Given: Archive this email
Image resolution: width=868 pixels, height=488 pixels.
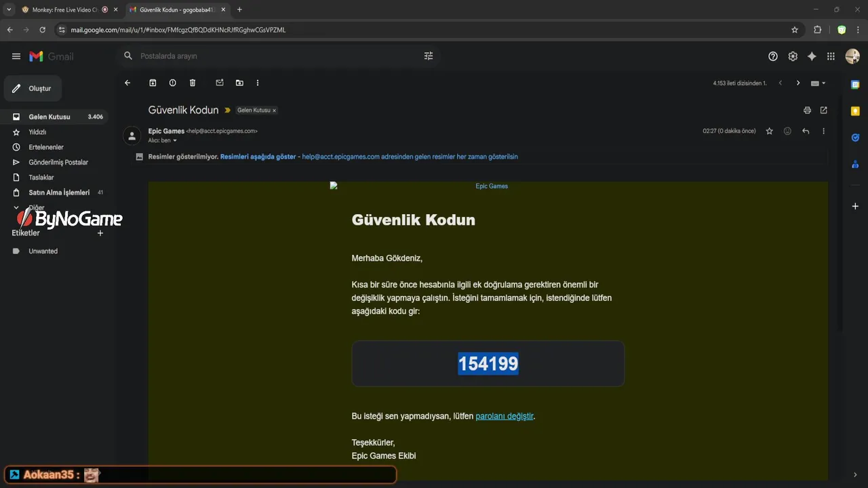Looking at the screenshot, I should pyautogui.click(x=153, y=83).
